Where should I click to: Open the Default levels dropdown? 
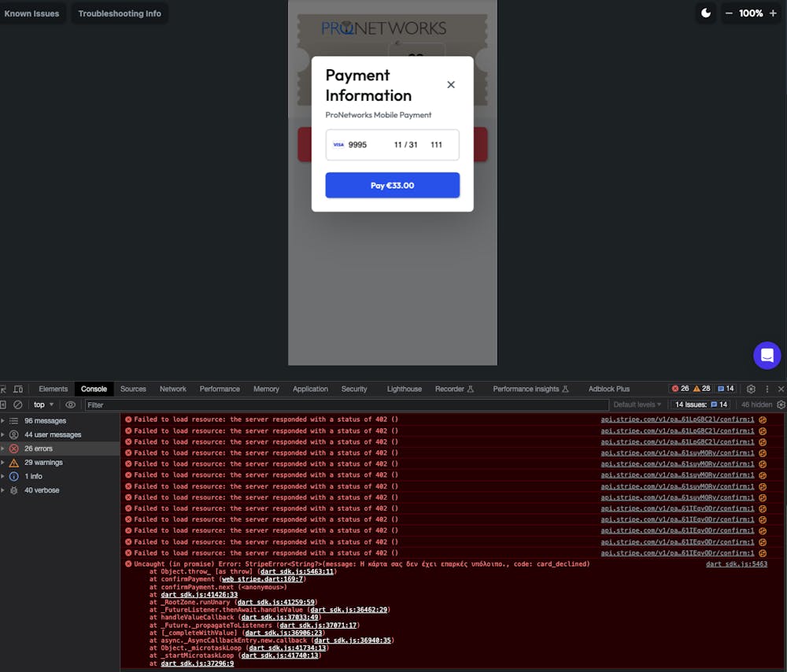[637, 404]
